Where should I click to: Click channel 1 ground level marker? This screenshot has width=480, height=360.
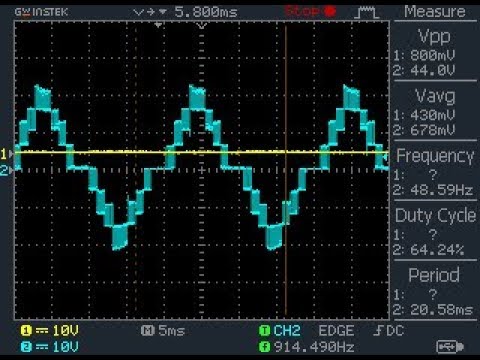[x=7, y=154]
